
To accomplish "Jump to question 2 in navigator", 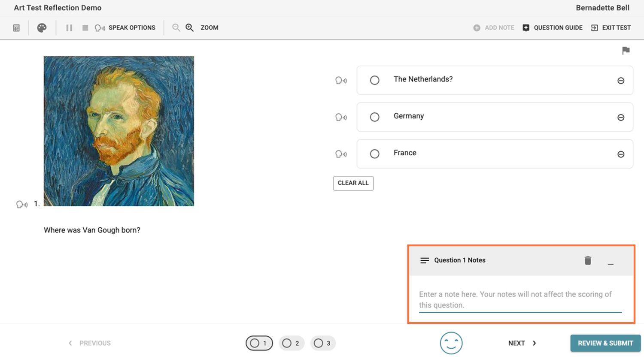I will click(292, 343).
